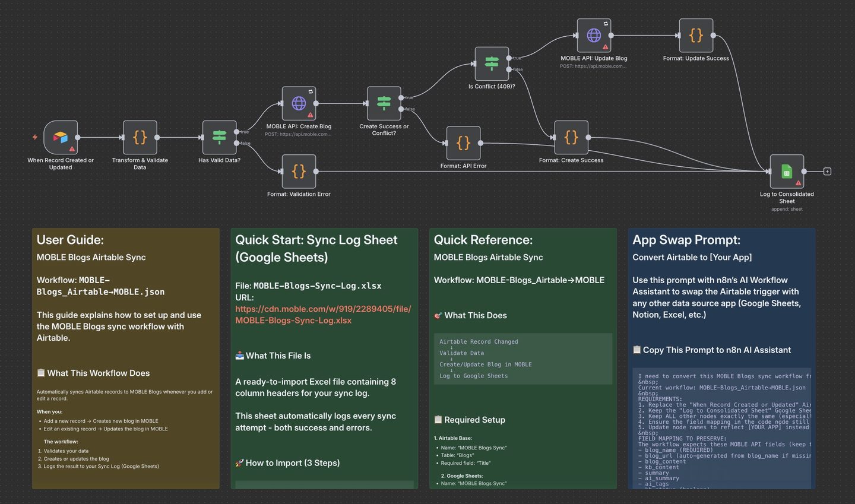Click the true output of Has Valid Data?
Viewport: 855px width, 504px height.
(x=237, y=132)
